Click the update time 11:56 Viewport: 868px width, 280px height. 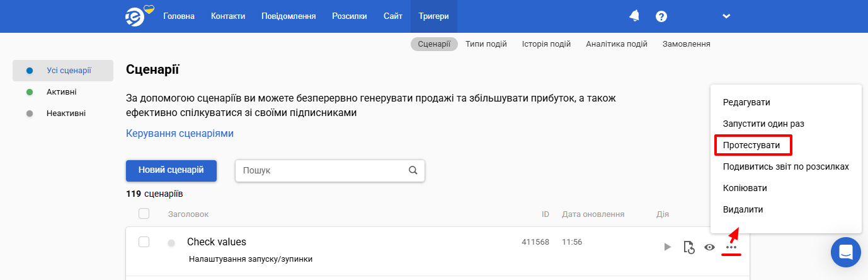[572, 242]
